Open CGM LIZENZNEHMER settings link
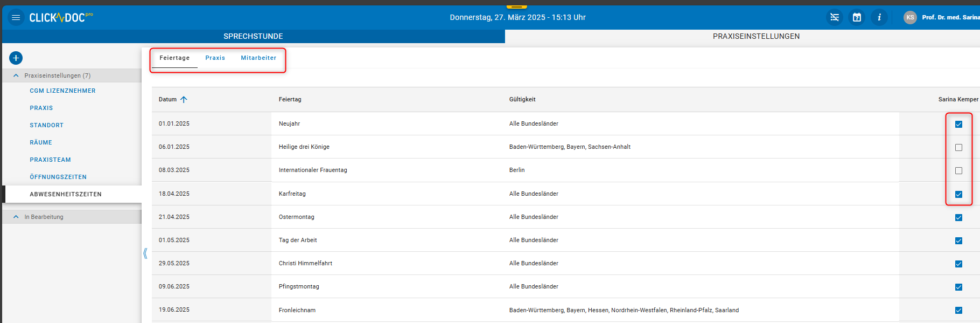 62,91
